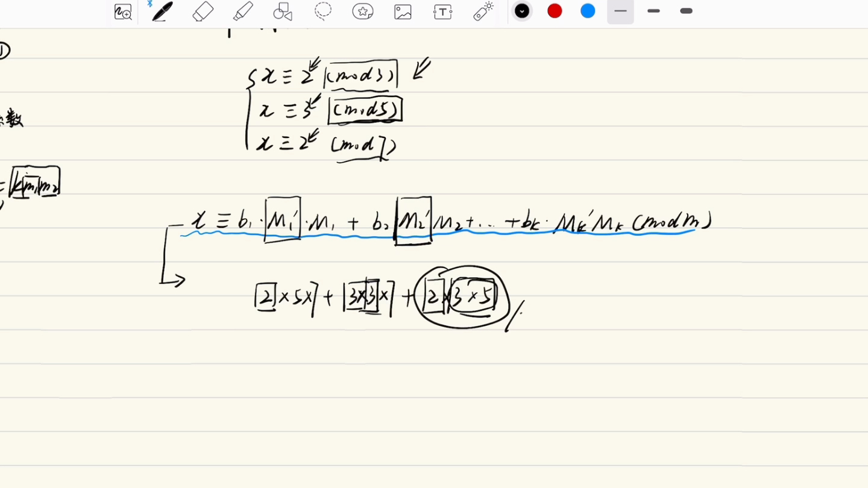The width and height of the screenshot is (868, 488).
Task: Select the zoom handwriting tool
Action: pos(123,11)
